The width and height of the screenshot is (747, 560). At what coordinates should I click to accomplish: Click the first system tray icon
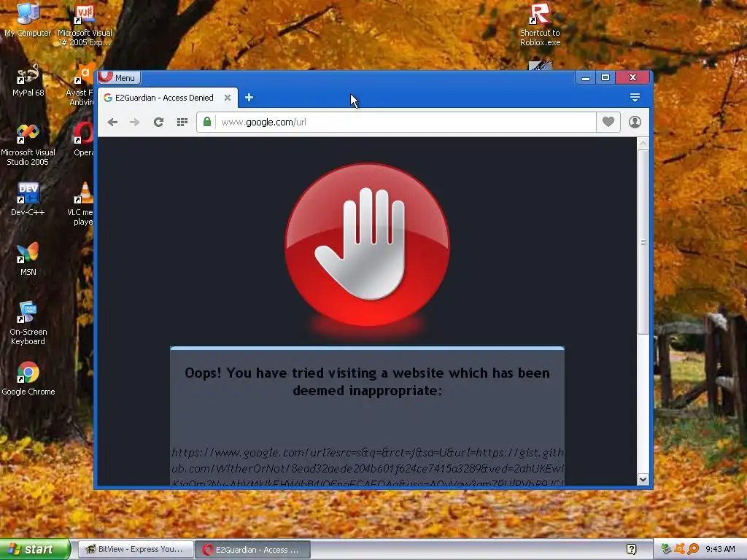tap(666, 549)
